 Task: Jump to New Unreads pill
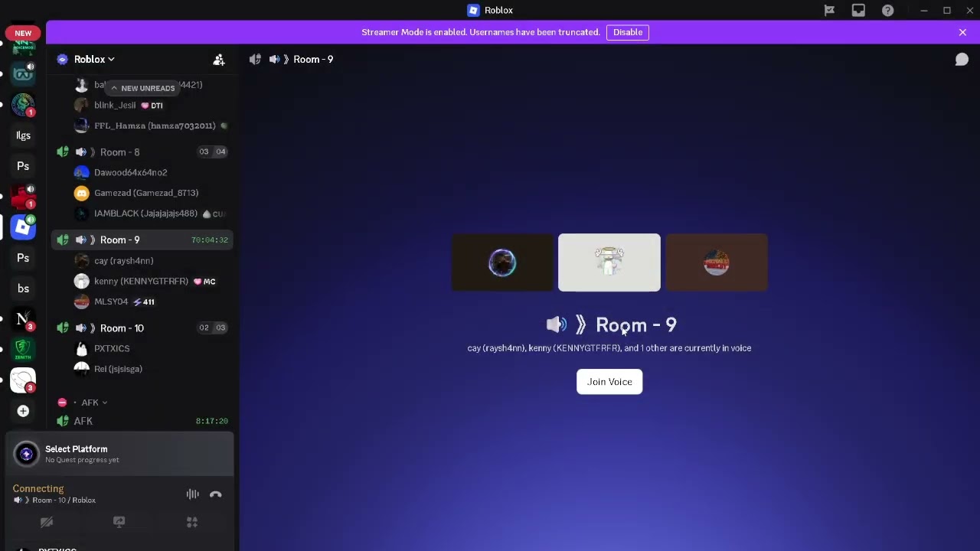coord(142,88)
